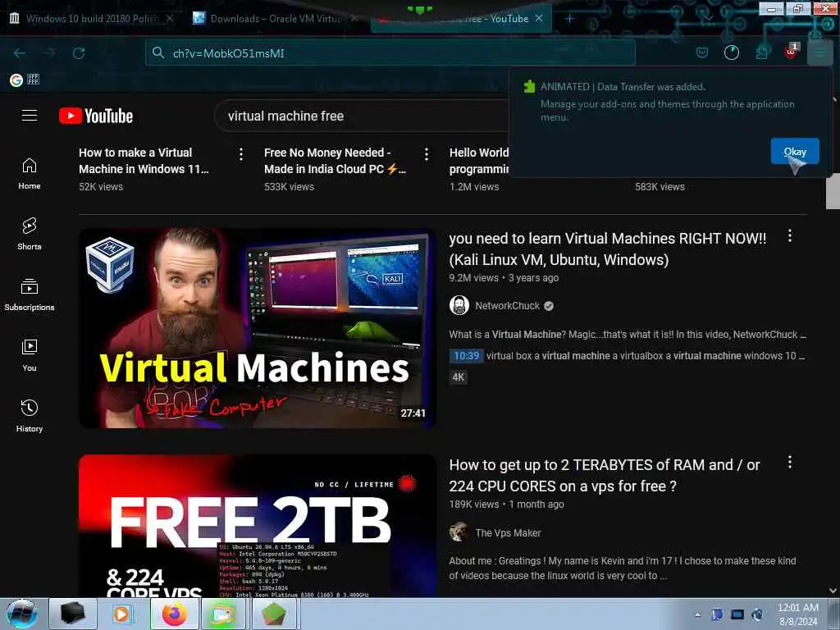Click the FREE 2TB video thumbnail
Screen dimensions: 840x630
(x=257, y=526)
